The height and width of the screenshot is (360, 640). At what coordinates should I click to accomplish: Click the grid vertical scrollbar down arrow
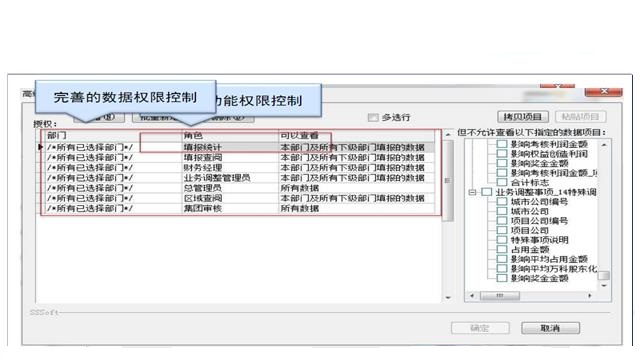pyautogui.click(x=448, y=298)
